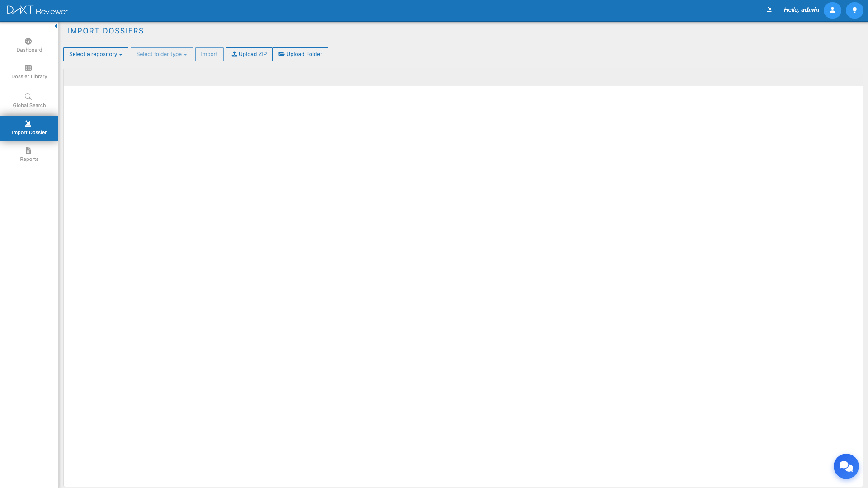
Task: Open the Reports document icon
Action: pos(28,151)
